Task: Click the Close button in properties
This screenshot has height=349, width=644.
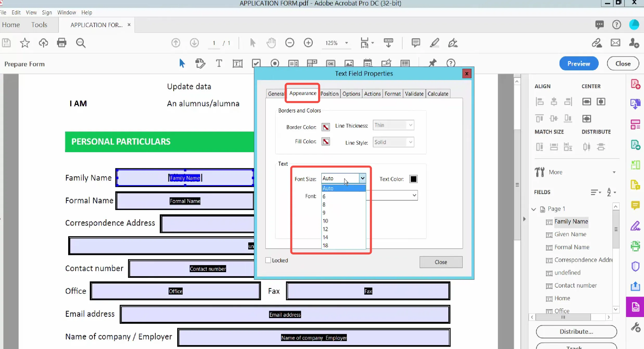Action: (x=441, y=262)
